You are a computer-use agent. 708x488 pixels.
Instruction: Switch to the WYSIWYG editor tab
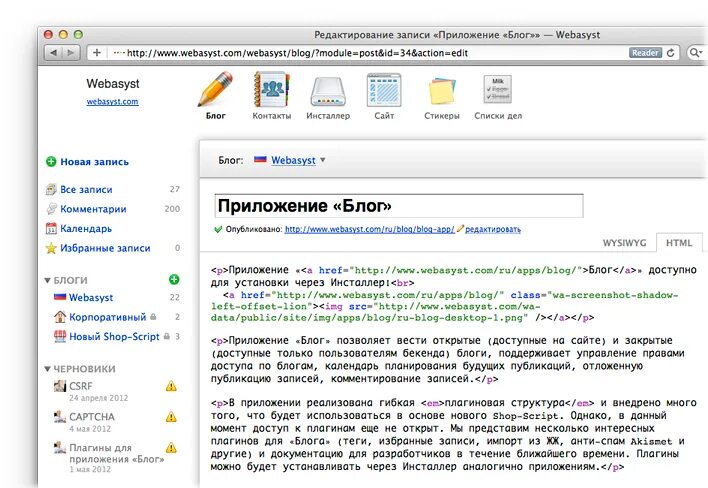point(624,243)
